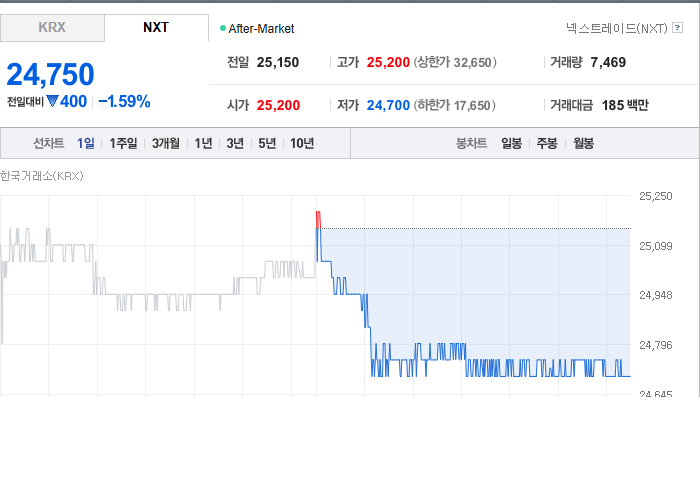Viewport: 700px width, 490px height.
Task: Select the NXT tab
Action: click(156, 28)
